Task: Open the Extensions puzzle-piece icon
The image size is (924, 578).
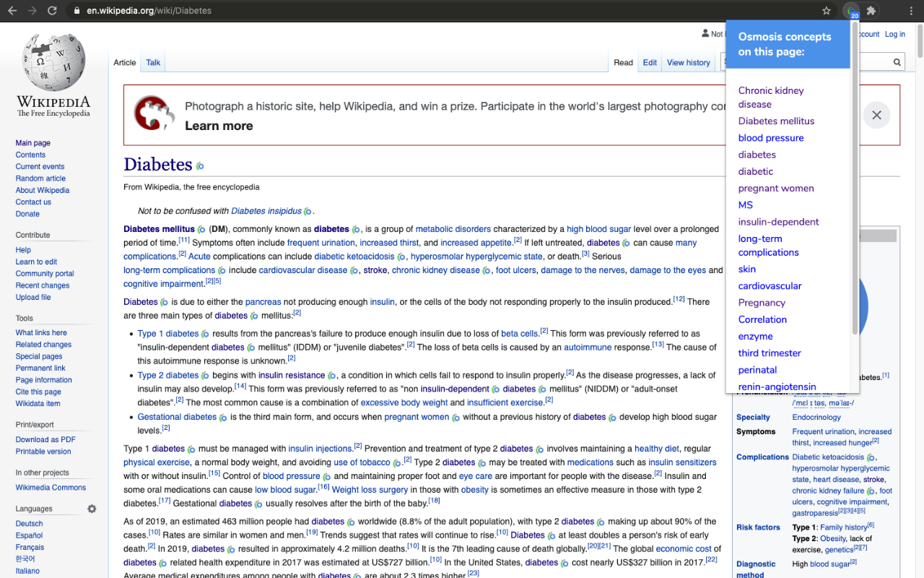Action: (x=871, y=11)
